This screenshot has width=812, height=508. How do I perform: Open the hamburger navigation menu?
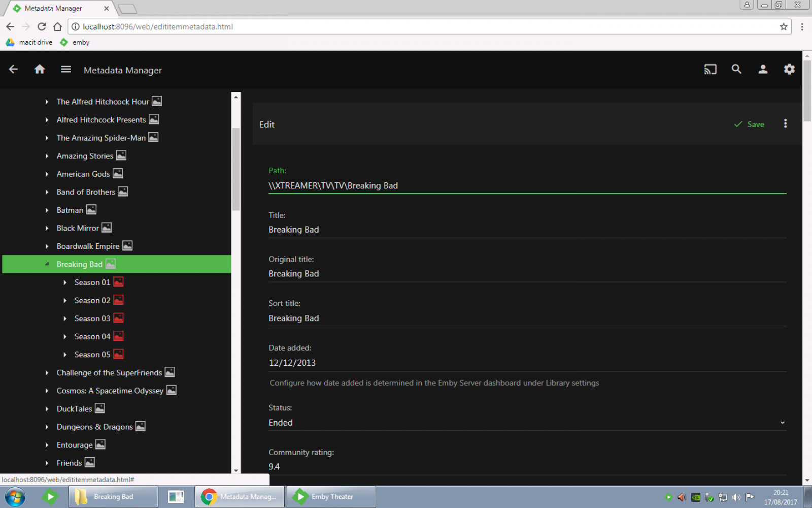[x=66, y=70]
